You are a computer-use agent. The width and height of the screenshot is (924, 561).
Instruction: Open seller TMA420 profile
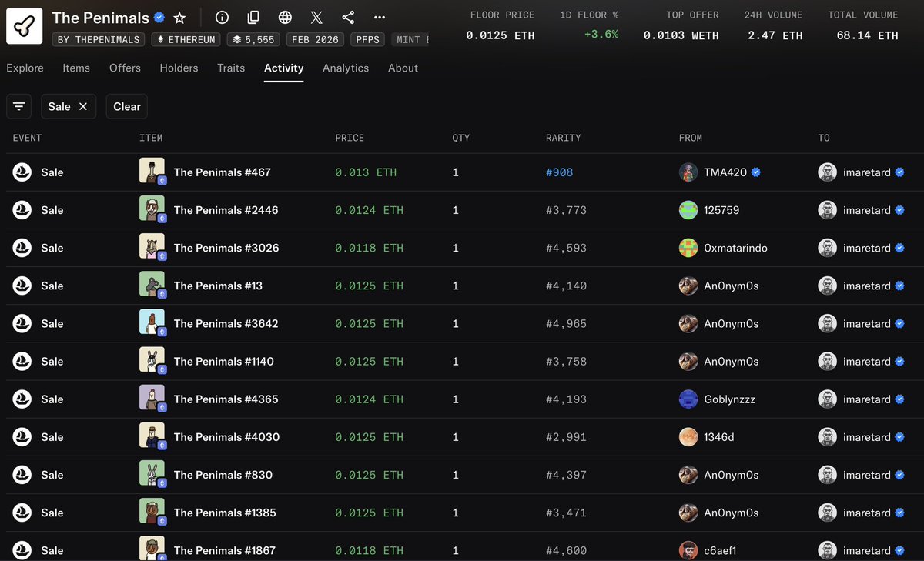pyautogui.click(x=725, y=172)
